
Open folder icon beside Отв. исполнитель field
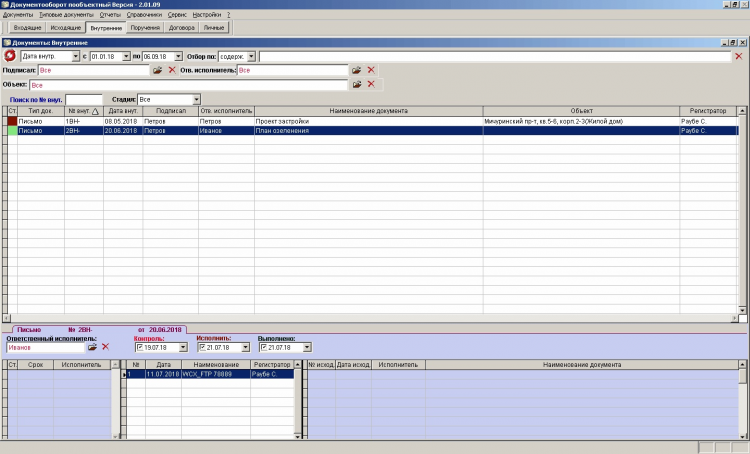click(x=356, y=70)
